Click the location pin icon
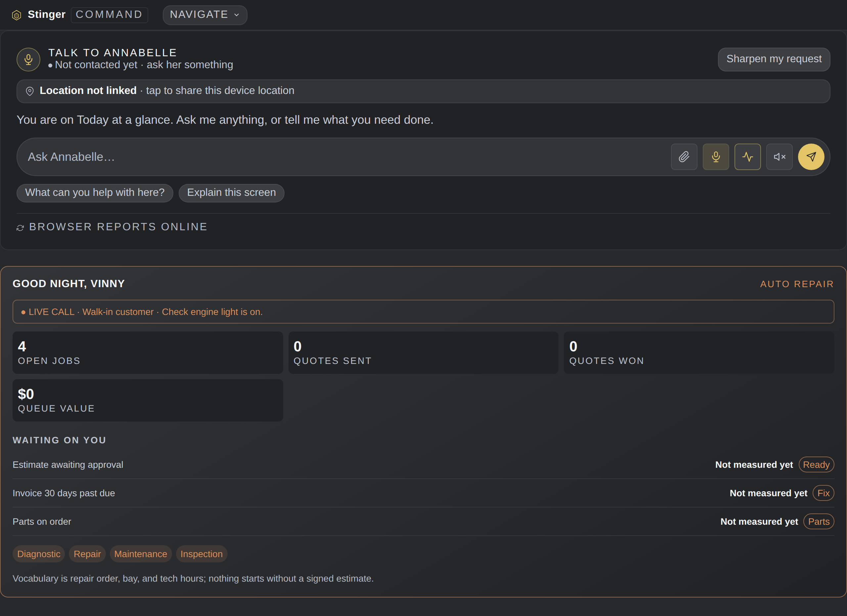Image resolution: width=847 pixels, height=616 pixels. pos(29,91)
